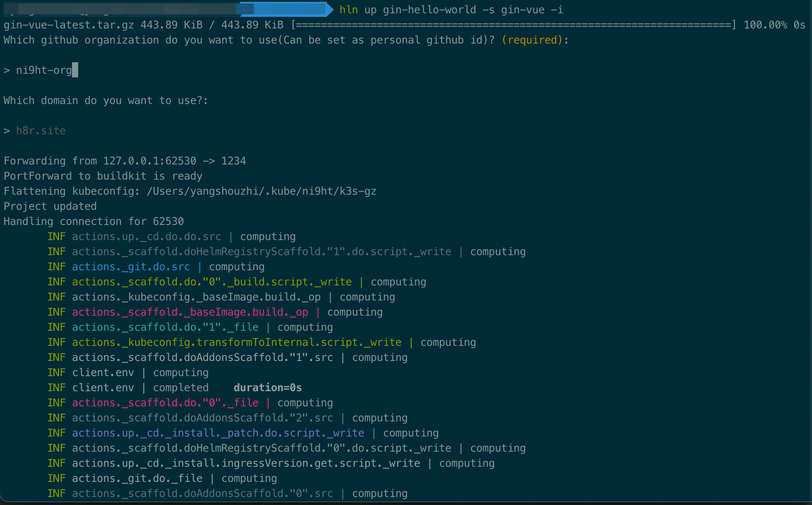Click the 'hln up gin-hello-world -s gin-vue -i' command
This screenshot has width=812, height=505.
click(x=451, y=10)
